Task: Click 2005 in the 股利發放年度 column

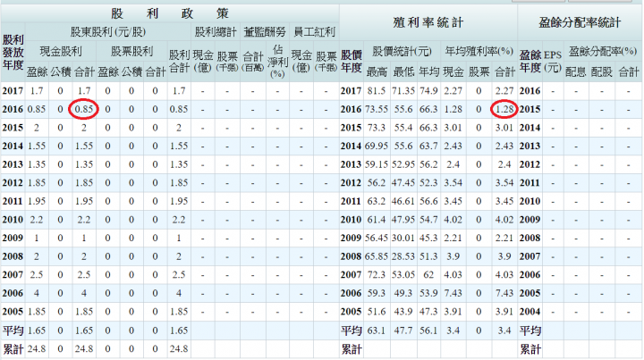Action: pos(13,312)
